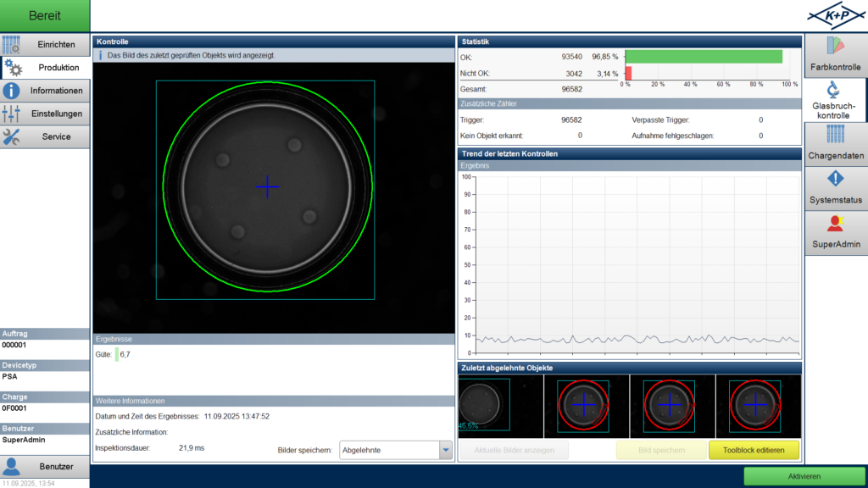Click the red Nicht OK bar
Screen dimensions: 868x488
[628, 73]
